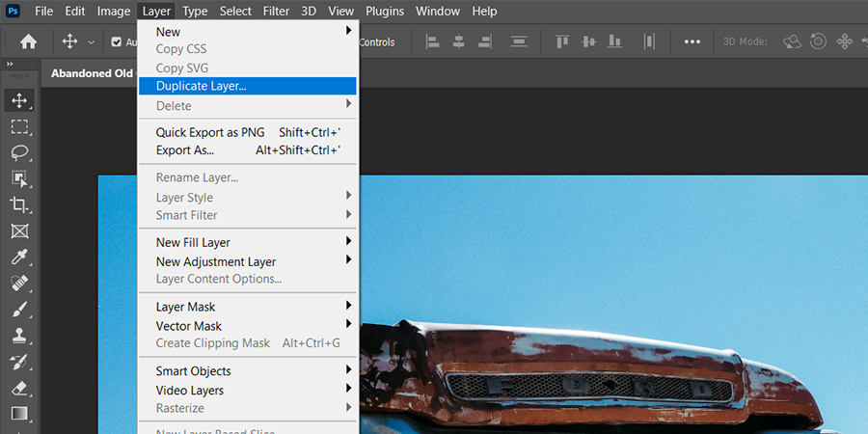The height and width of the screenshot is (434, 868).
Task: Select the Clone Stamp tool
Action: tap(19, 336)
